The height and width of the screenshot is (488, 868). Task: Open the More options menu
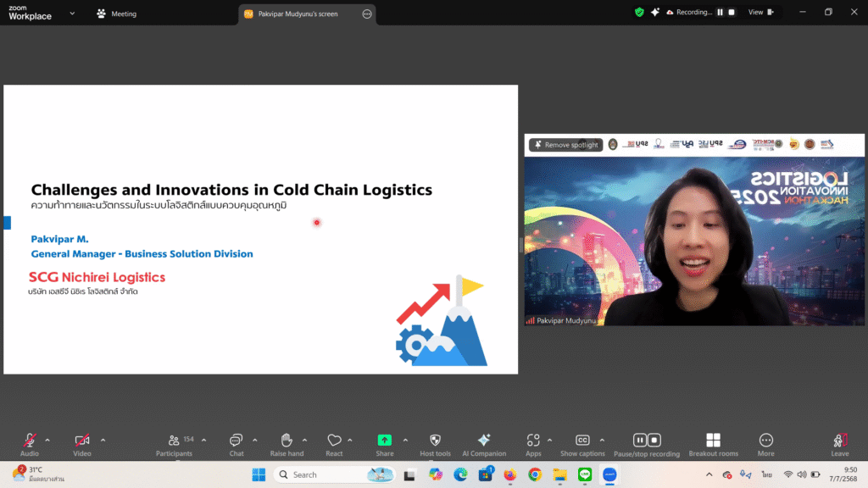point(766,444)
